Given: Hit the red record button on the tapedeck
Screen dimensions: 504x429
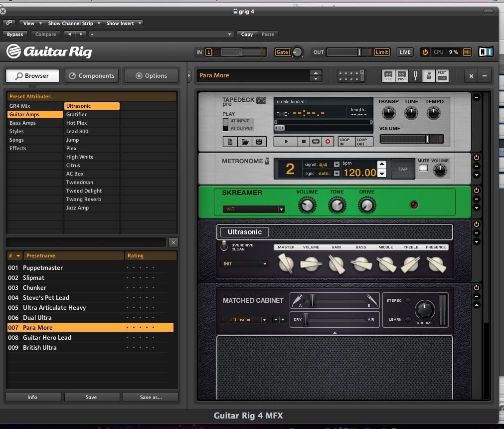Looking at the screenshot, I should [x=328, y=142].
